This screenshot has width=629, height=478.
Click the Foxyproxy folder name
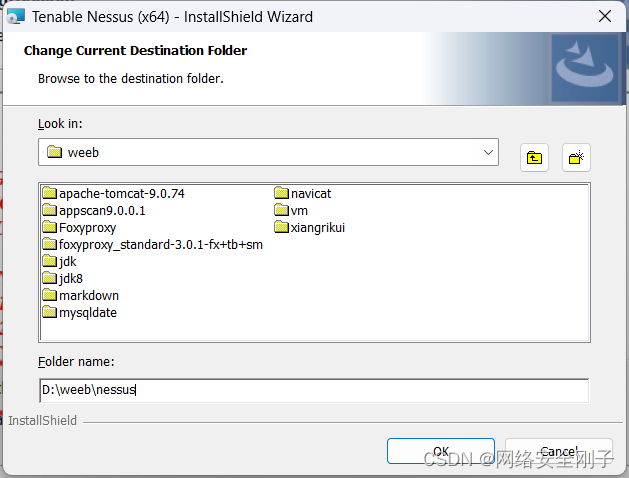pos(87,228)
